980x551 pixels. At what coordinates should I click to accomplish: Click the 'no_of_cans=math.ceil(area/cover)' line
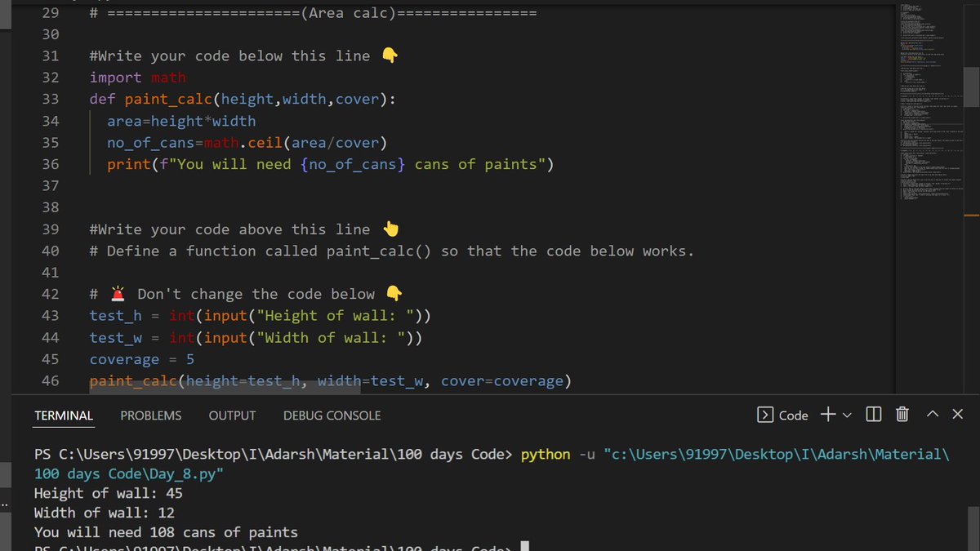pos(247,143)
